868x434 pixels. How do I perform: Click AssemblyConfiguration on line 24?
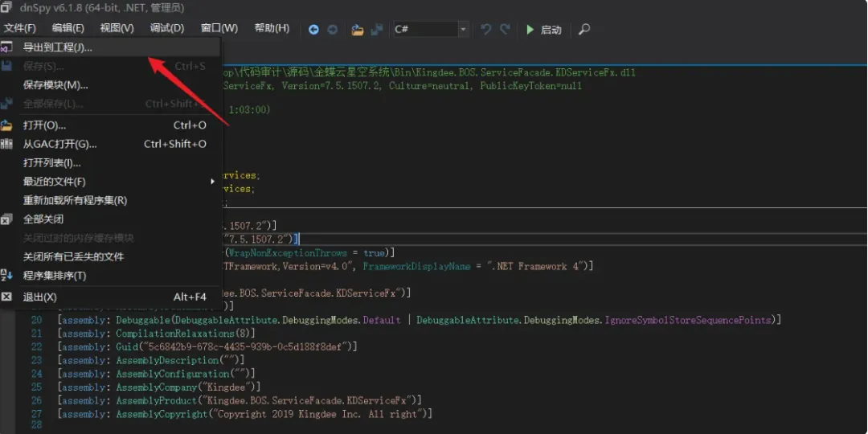(x=172, y=374)
